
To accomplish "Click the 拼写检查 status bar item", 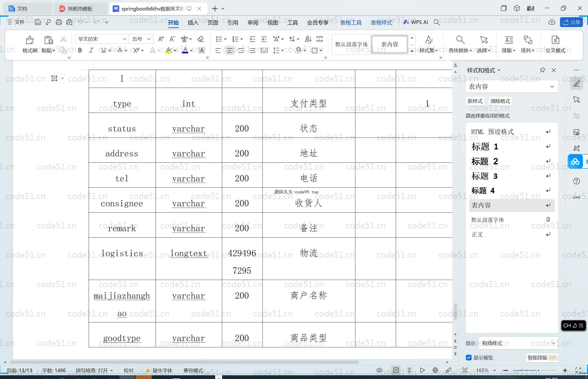I will [94, 370].
